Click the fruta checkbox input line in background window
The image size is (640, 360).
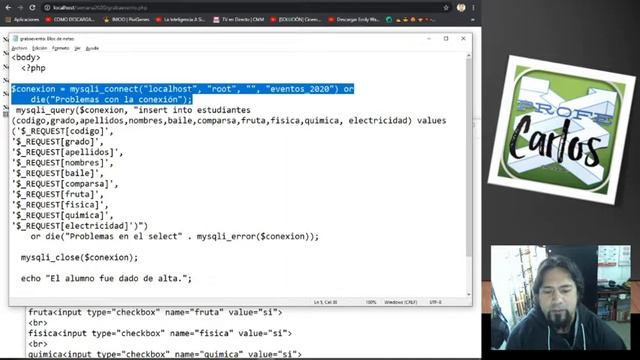[155, 313]
